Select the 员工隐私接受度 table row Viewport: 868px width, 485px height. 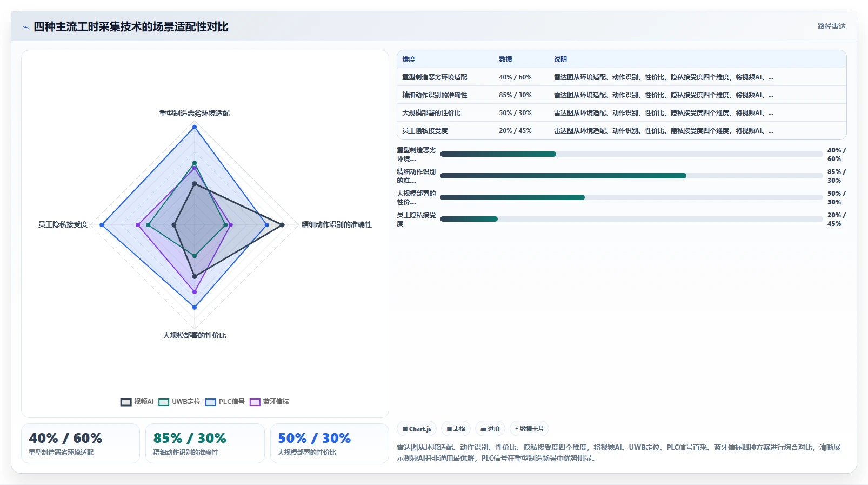(622, 131)
